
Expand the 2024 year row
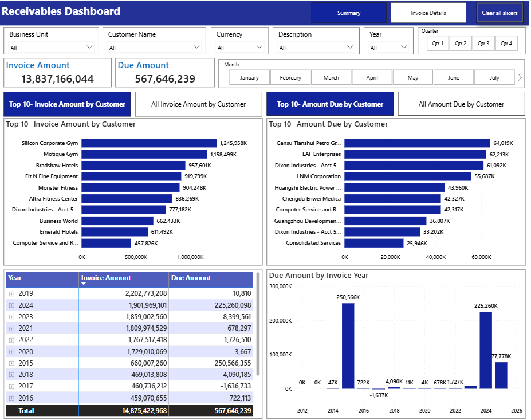[x=11, y=305]
